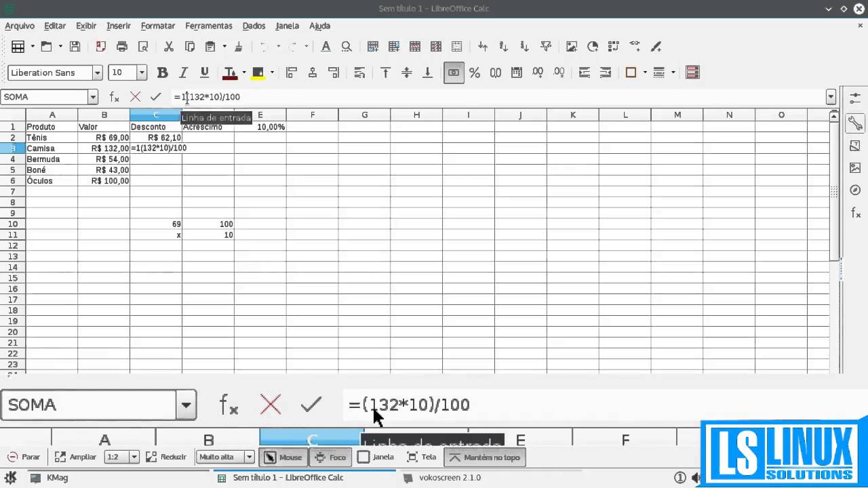The image size is (868, 488).
Task: Click the Cut scissors icon
Action: 169,47
